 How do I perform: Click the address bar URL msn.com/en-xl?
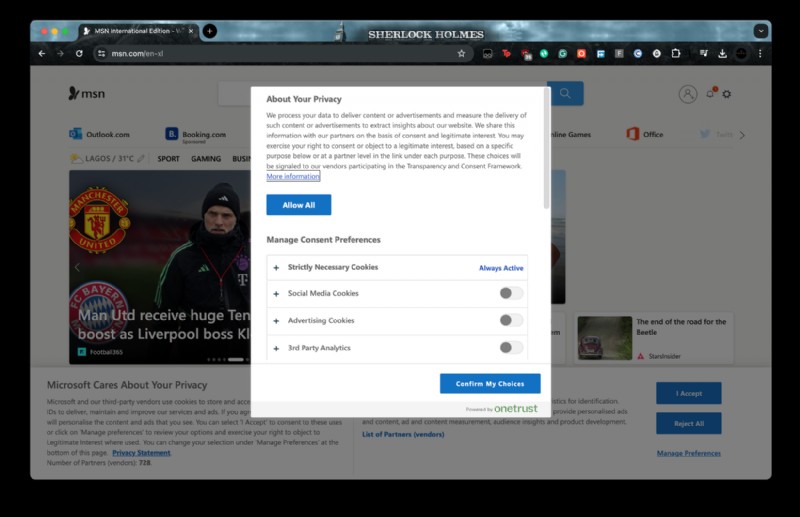tap(137, 54)
